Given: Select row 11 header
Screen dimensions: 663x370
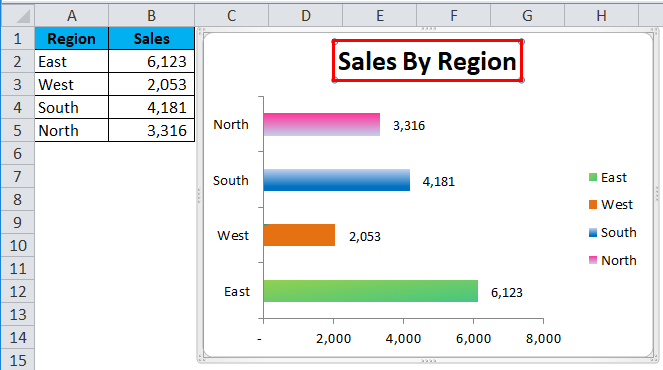Looking at the screenshot, I should [18, 268].
